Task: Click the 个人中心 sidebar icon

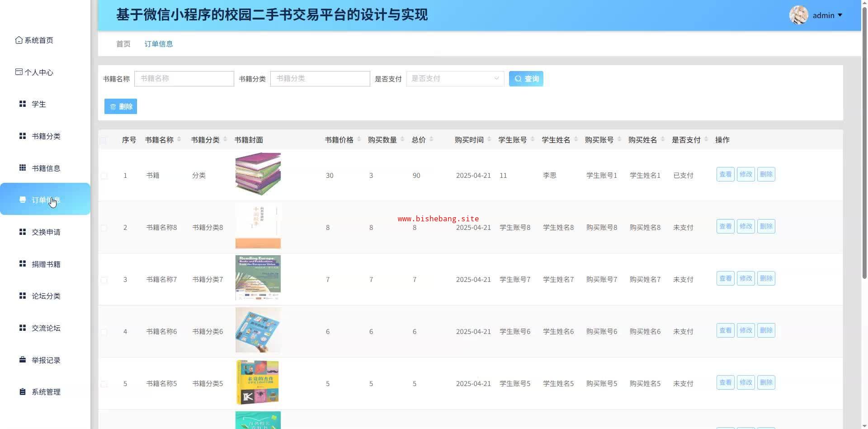Action: click(19, 72)
